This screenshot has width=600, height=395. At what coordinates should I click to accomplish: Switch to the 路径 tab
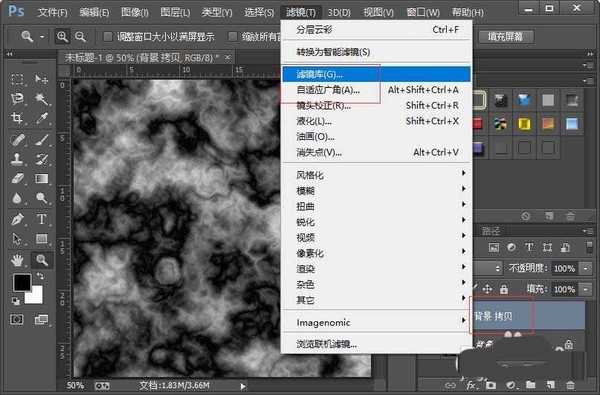tap(490, 231)
